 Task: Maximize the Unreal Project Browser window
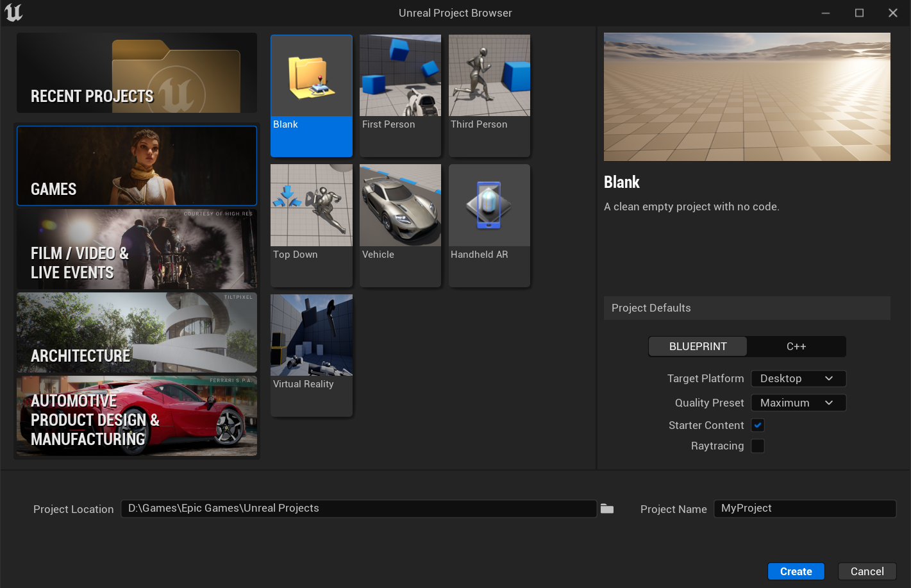859,13
